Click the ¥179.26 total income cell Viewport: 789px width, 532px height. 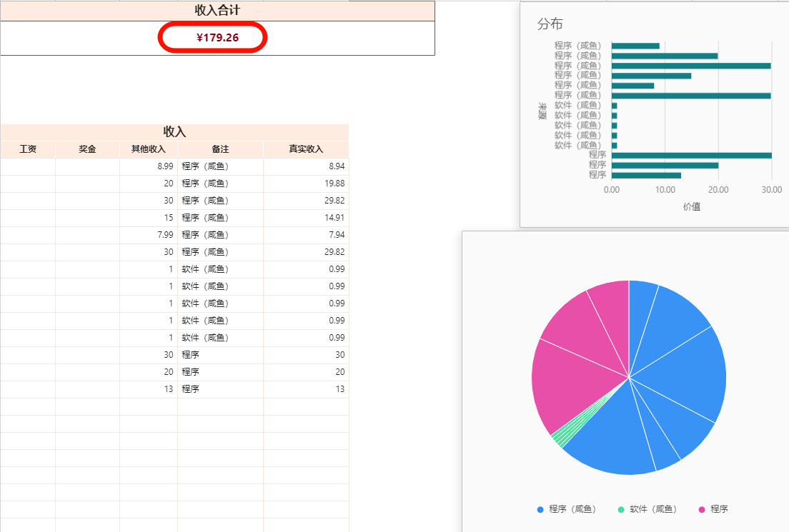point(217,38)
